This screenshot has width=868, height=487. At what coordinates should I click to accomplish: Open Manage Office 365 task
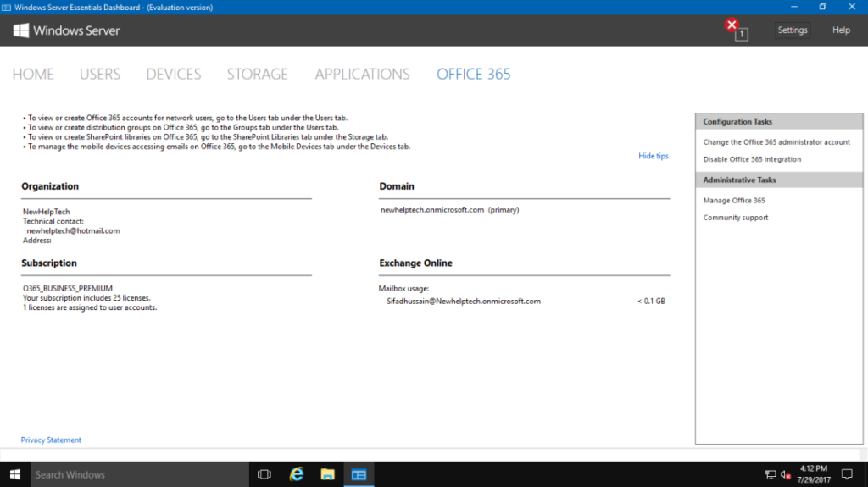[x=734, y=201]
